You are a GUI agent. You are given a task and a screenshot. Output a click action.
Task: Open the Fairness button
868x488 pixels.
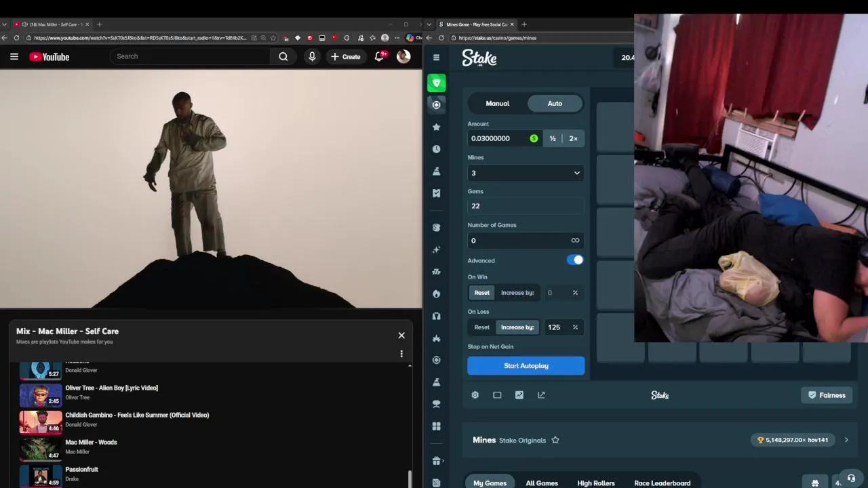(x=827, y=395)
